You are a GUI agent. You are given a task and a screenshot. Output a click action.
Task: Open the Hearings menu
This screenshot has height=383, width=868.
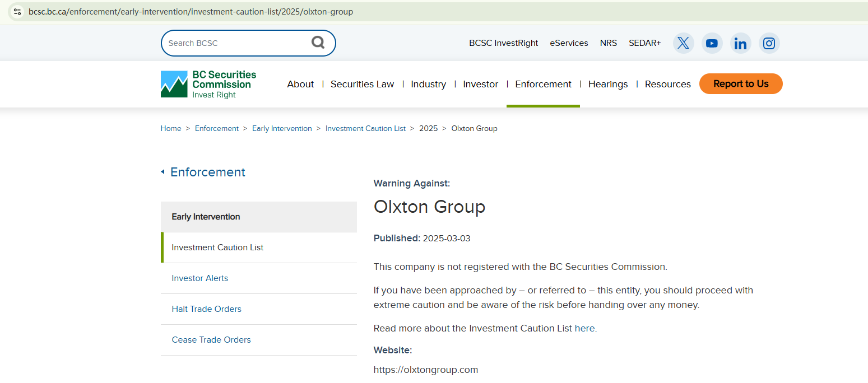[607, 84]
